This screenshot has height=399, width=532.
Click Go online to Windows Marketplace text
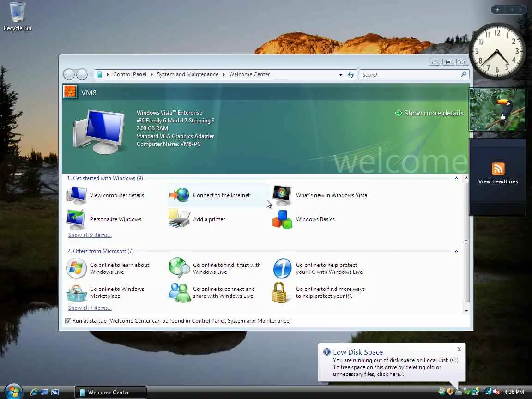tap(117, 292)
